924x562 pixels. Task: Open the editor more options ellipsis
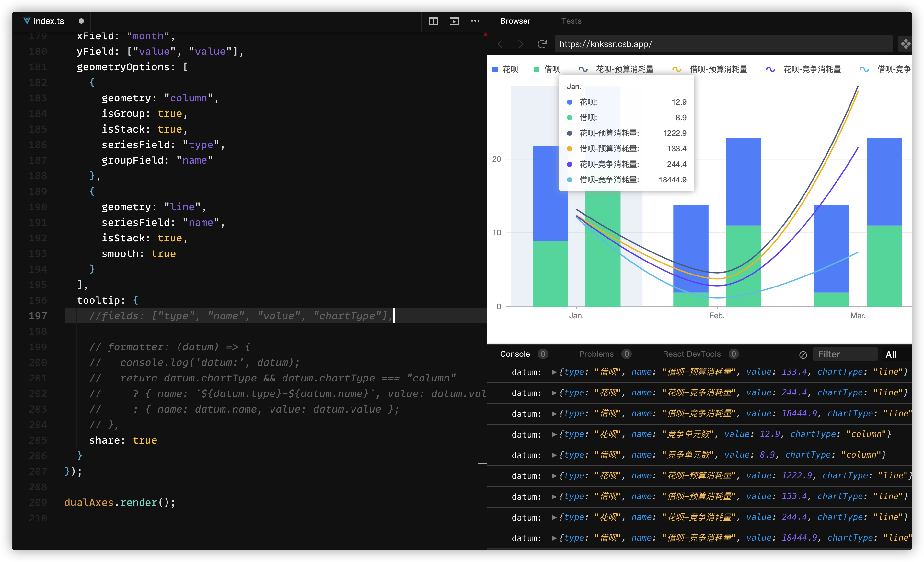(475, 21)
